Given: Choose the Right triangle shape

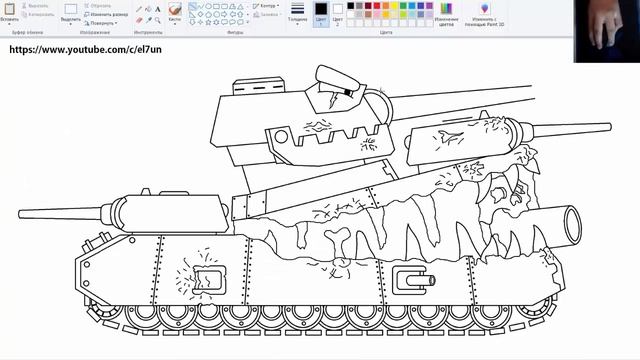Looking at the screenshot, I should click(192, 14).
